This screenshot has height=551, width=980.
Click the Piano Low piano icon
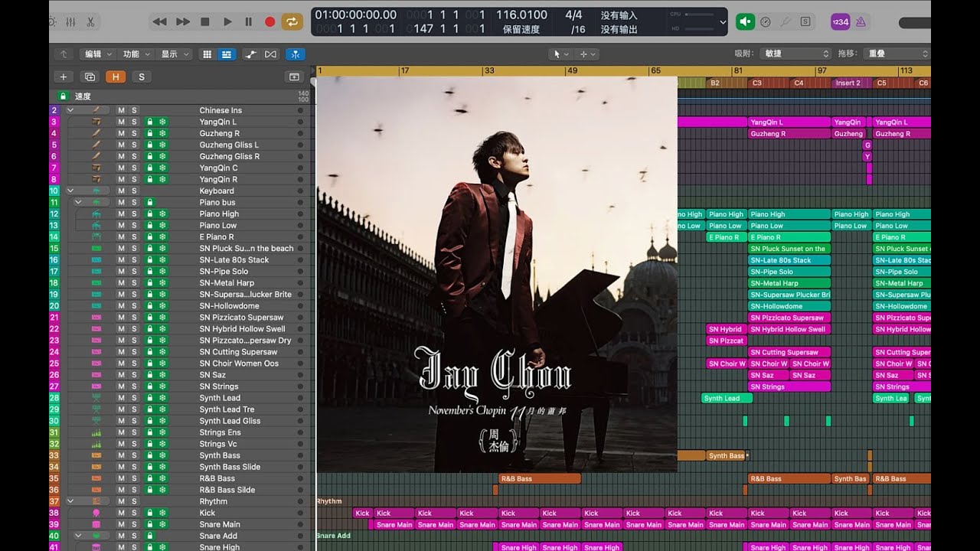(x=96, y=225)
